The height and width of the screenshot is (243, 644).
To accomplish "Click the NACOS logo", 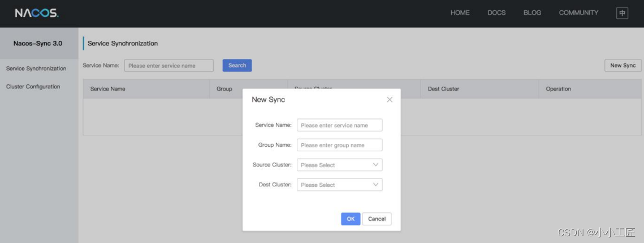I will point(36,13).
